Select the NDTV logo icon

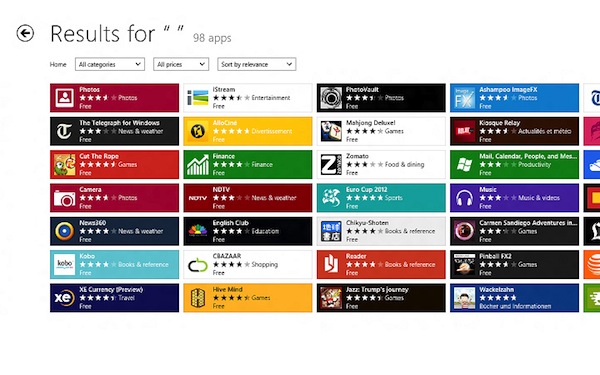click(x=198, y=198)
